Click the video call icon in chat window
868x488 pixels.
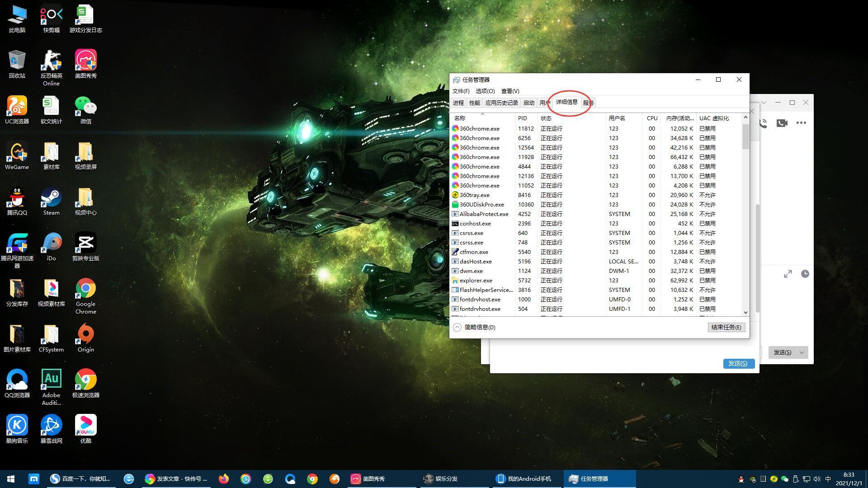782,123
